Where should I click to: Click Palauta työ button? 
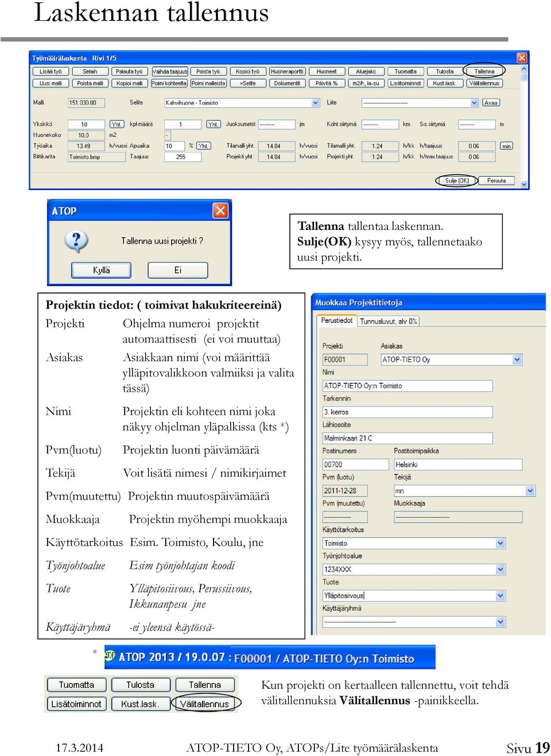(129, 72)
